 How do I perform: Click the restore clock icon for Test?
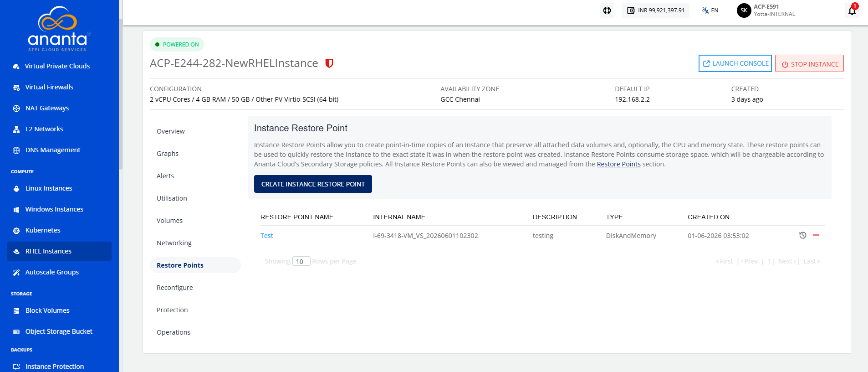coord(803,235)
